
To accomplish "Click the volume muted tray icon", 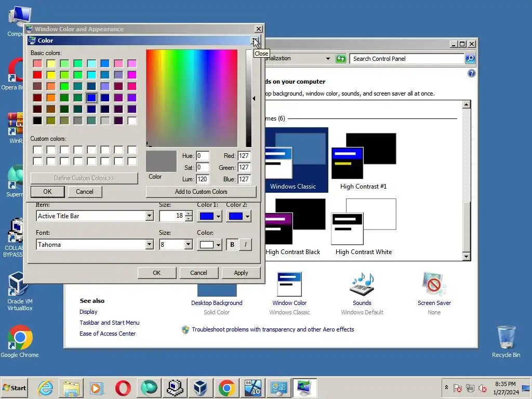I will pos(482,388).
